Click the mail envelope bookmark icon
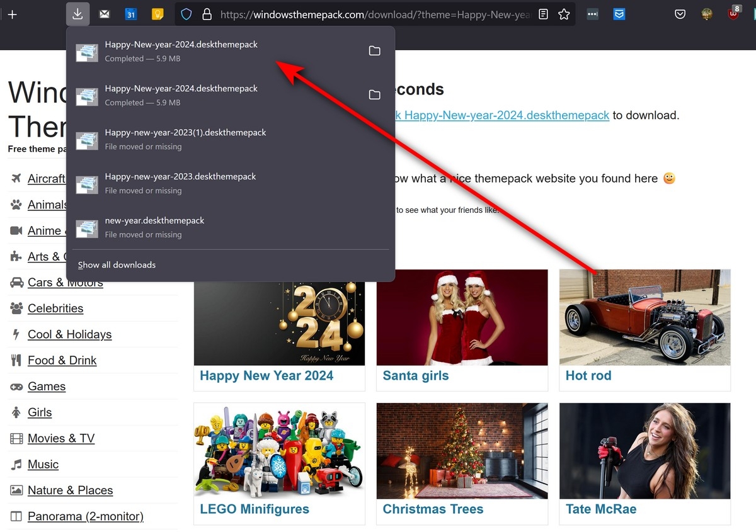This screenshot has width=756, height=532. 105,14
